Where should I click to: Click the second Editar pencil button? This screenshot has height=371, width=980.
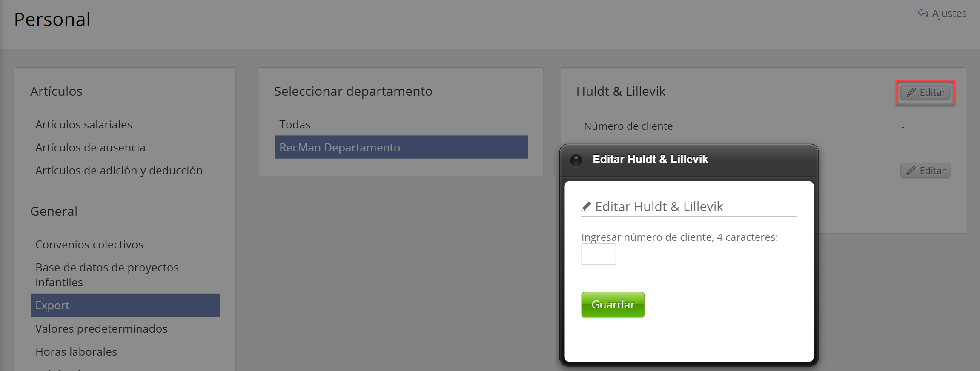(925, 171)
